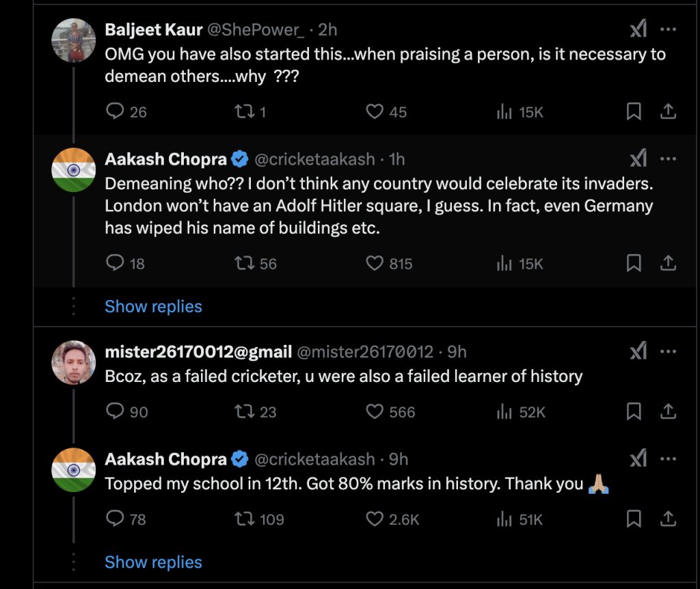Screen dimensions: 700x589
Task: Like the 'Topped my school' tweet
Action: (375, 520)
